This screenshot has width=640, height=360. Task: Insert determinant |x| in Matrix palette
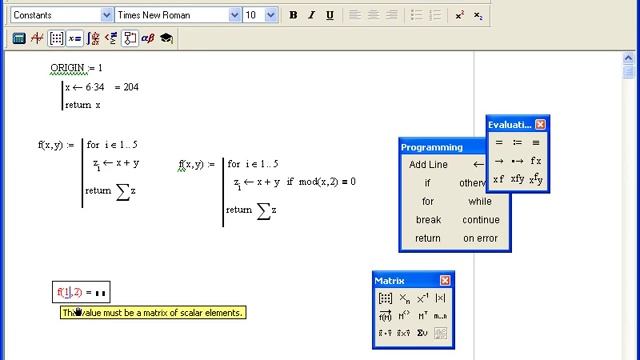click(440, 298)
